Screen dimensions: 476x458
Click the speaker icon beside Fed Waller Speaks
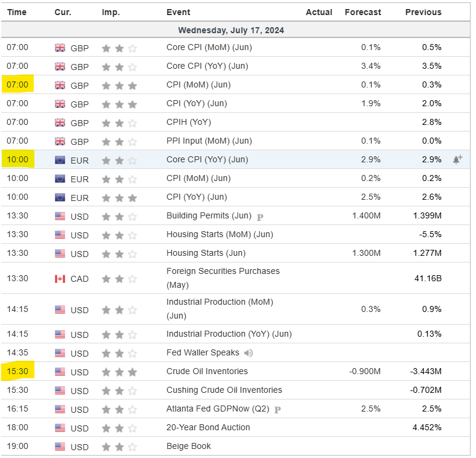(x=249, y=353)
